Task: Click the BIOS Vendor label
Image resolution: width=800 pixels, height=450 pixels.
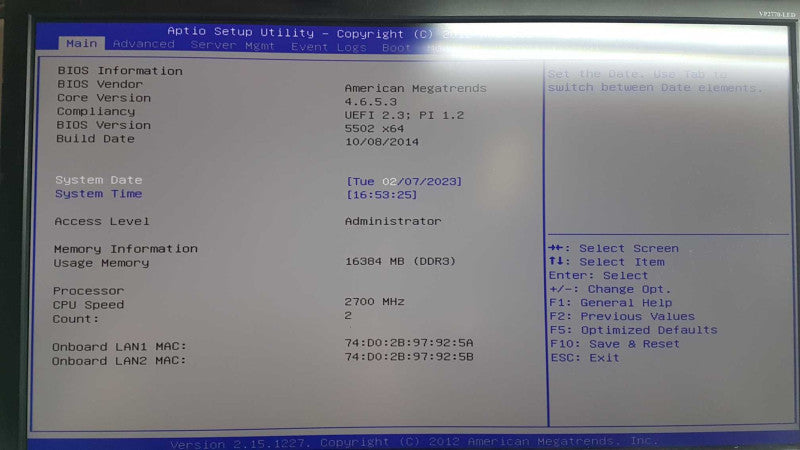Action: pos(99,84)
